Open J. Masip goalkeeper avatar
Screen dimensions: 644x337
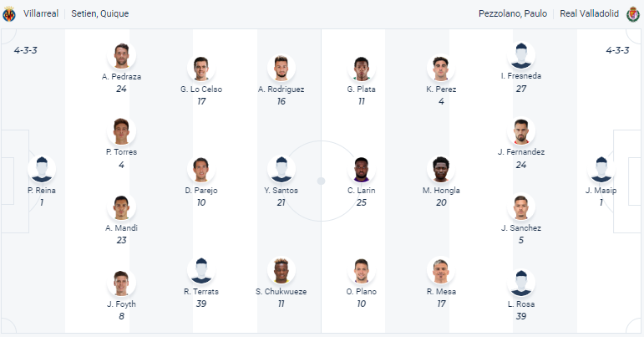tap(601, 169)
